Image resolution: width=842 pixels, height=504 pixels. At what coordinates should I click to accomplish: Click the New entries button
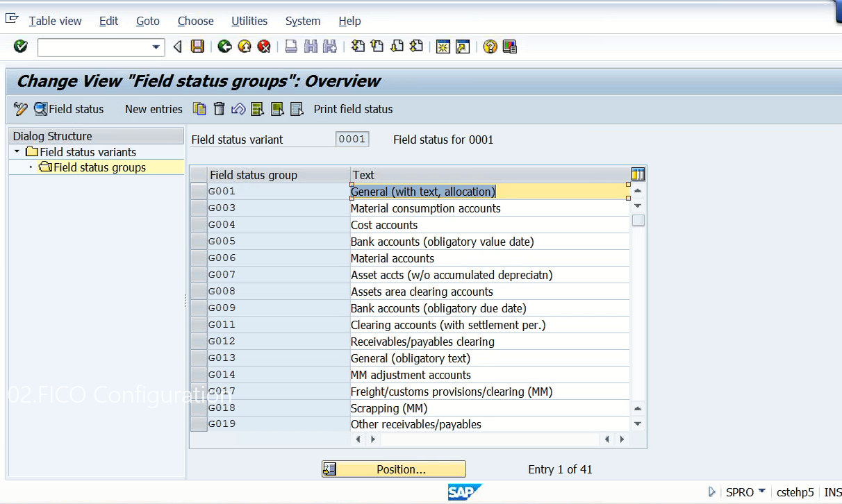pyautogui.click(x=154, y=109)
